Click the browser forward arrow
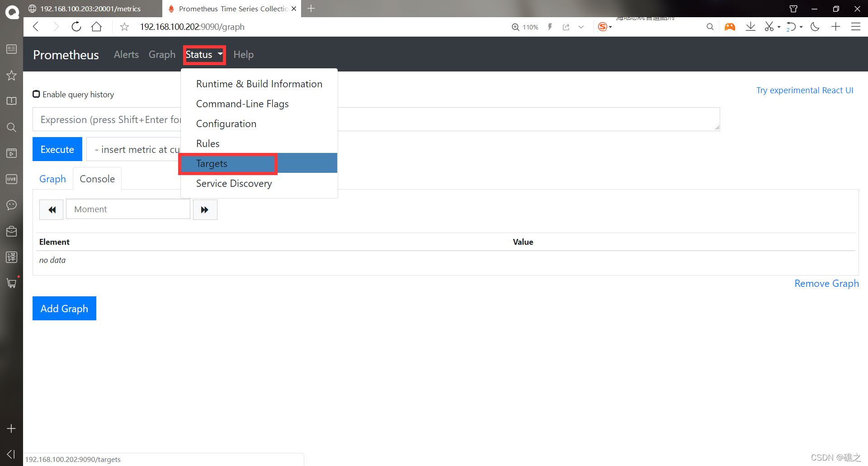The height and width of the screenshot is (466, 868). tap(56, 27)
